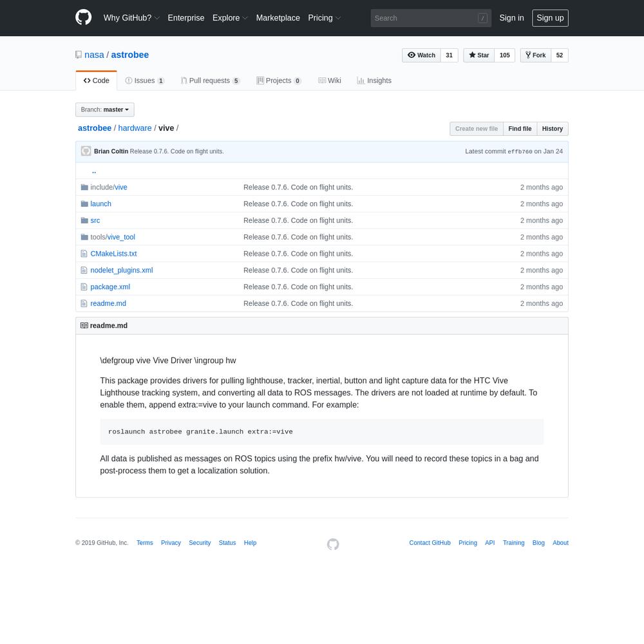The width and height of the screenshot is (644, 644).
Task: Click the file icon for package.xml
Action: [x=84, y=287]
